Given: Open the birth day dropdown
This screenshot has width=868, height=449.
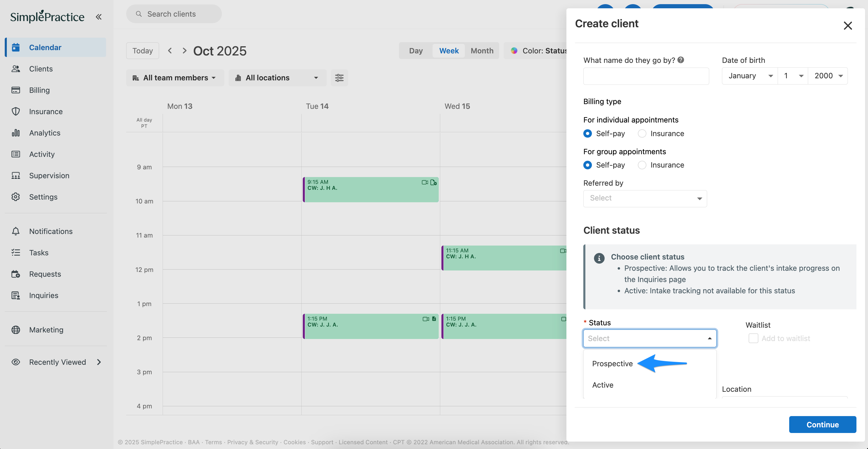Looking at the screenshot, I should (793, 76).
